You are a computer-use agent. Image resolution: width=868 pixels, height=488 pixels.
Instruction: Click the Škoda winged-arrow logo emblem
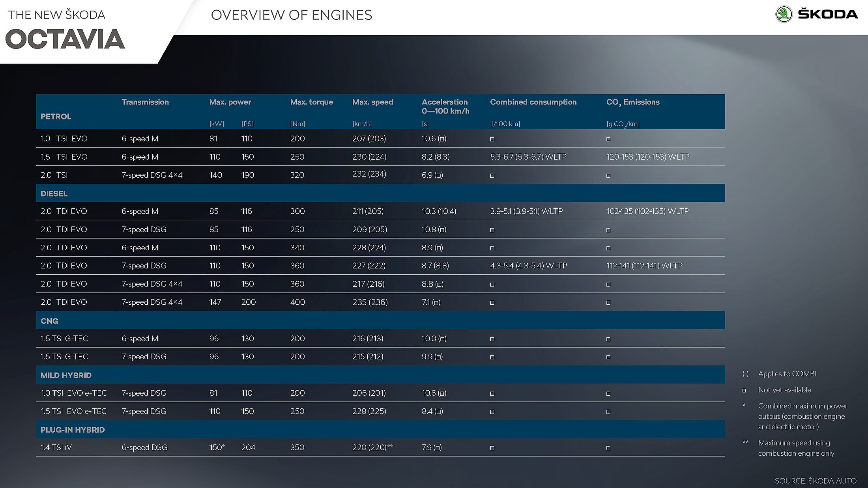[x=784, y=15]
